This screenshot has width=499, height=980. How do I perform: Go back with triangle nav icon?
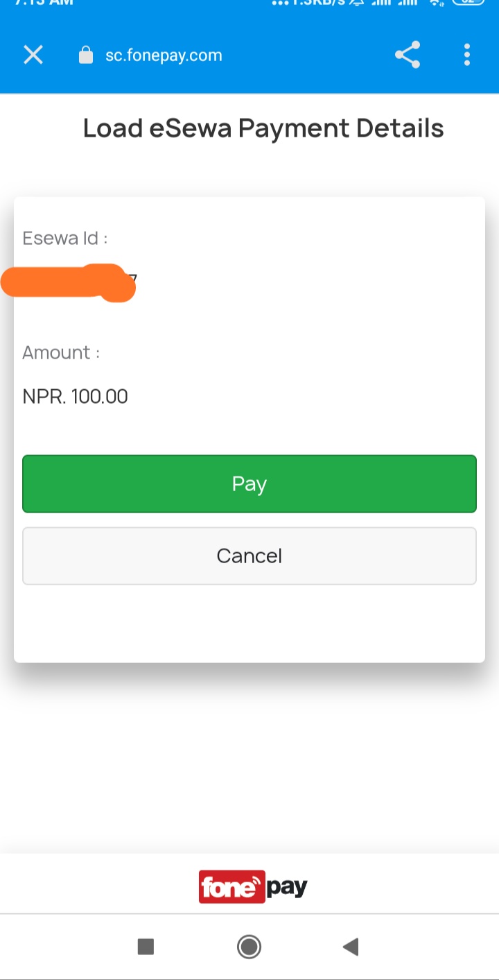[351, 947]
